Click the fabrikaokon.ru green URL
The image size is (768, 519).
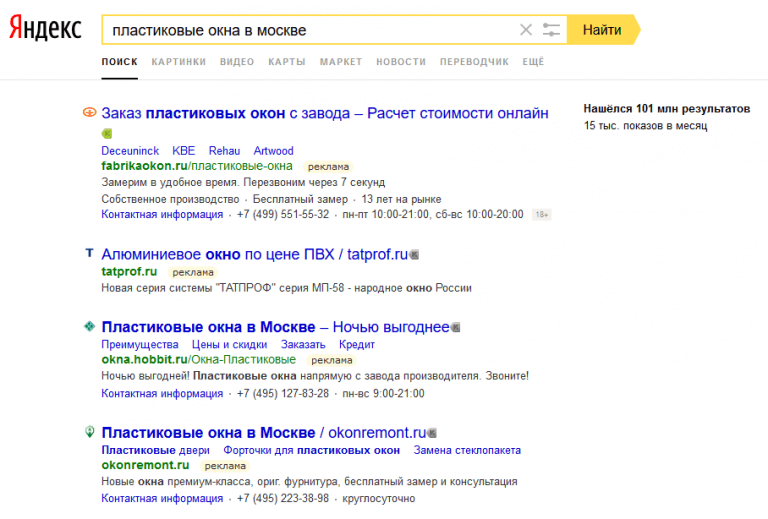[197, 166]
